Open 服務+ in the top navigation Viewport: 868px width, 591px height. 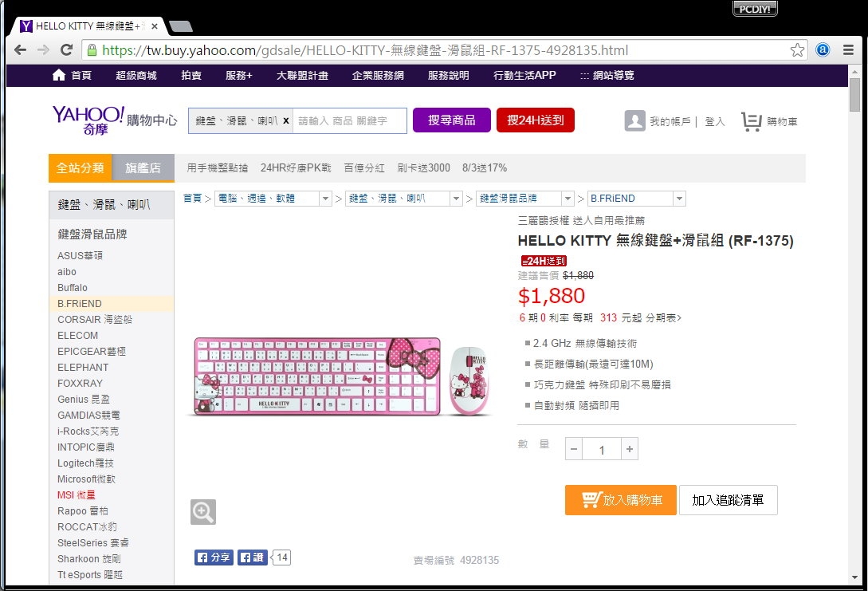[x=238, y=75]
